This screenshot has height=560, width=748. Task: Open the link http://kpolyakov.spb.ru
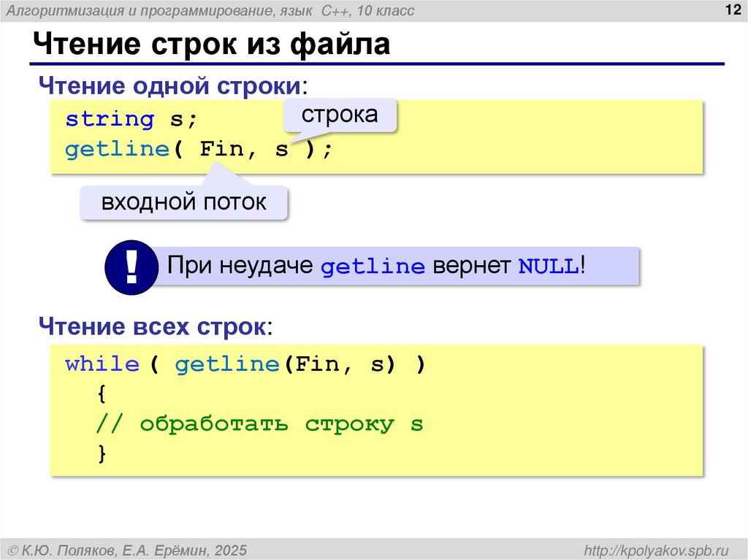click(x=658, y=548)
